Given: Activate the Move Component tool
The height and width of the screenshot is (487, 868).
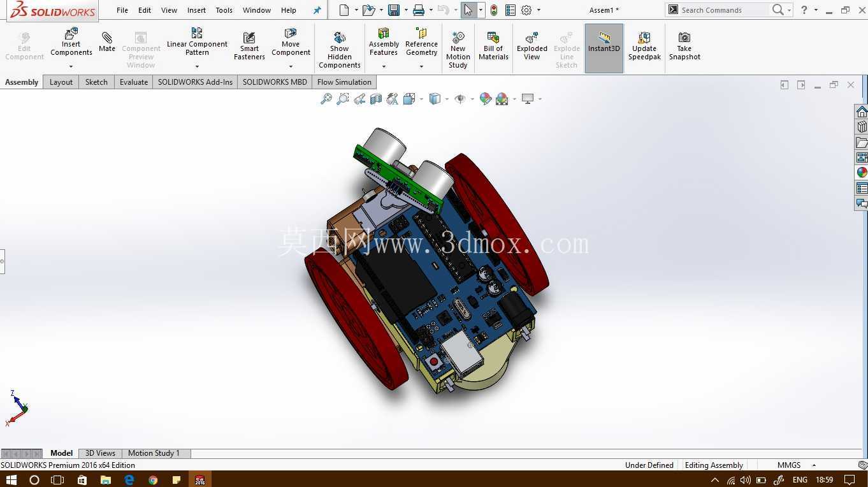Looking at the screenshot, I should tap(291, 42).
